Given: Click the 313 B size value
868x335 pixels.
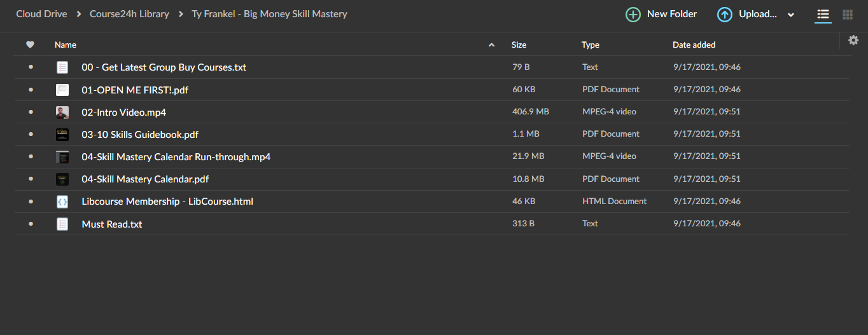Looking at the screenshot, I should pyautogui.click(x=524, y=223).
